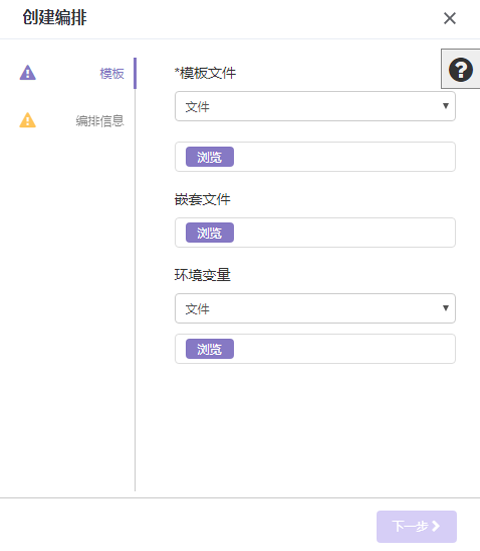Open the 模板文件 source type dropdown
480x551 pixels.
[315, 106]
